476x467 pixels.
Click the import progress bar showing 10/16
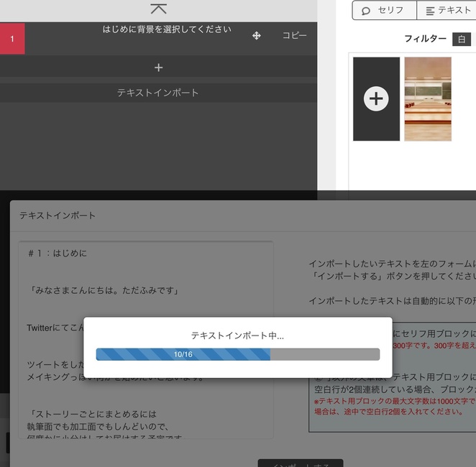(x=237, y=354)
